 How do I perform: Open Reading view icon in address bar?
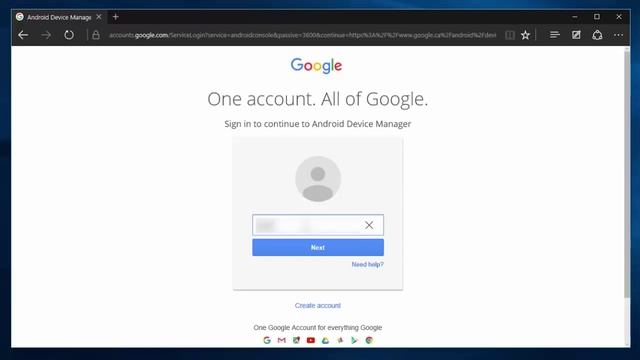click(x=510, y=35)
